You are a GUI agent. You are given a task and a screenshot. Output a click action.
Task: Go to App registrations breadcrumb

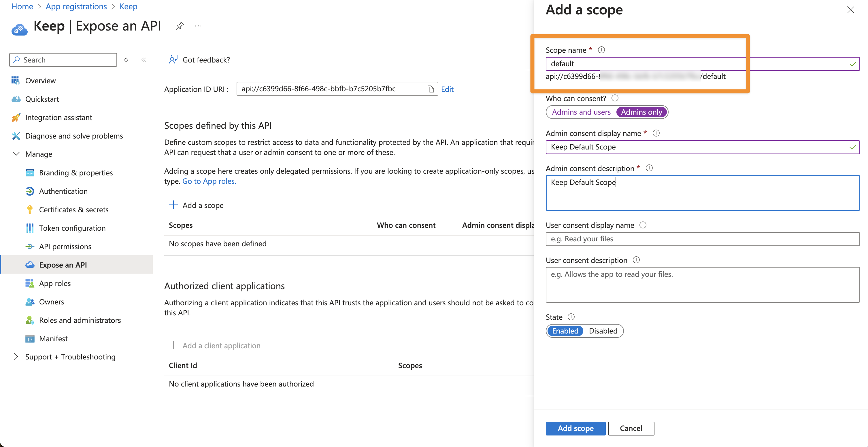point(76,6)
